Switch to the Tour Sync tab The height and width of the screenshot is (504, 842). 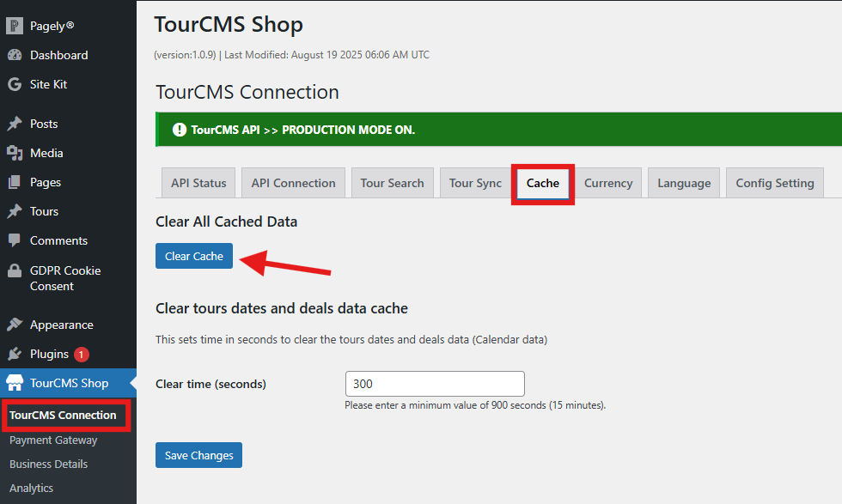pyautogui.click(x=475, y=183)
